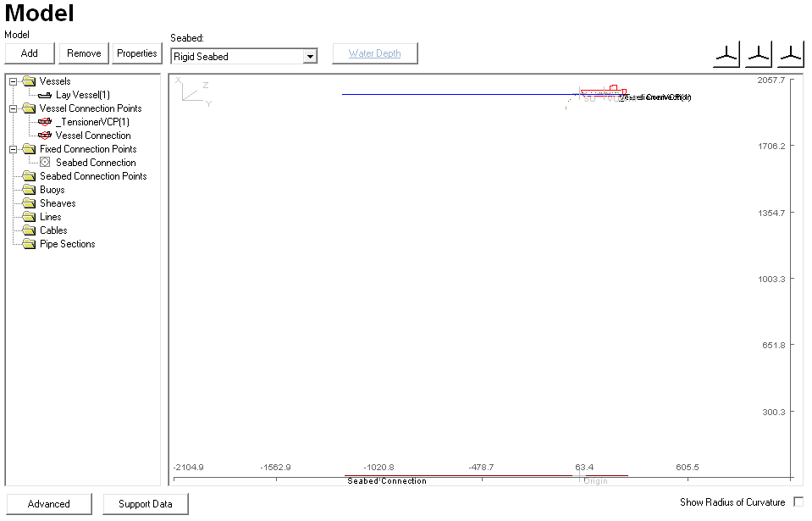Collapse the Vessel Connection Points node
The height and width of the screenshot is (521, 812).
pyautogui.click(x=14, y=108)
